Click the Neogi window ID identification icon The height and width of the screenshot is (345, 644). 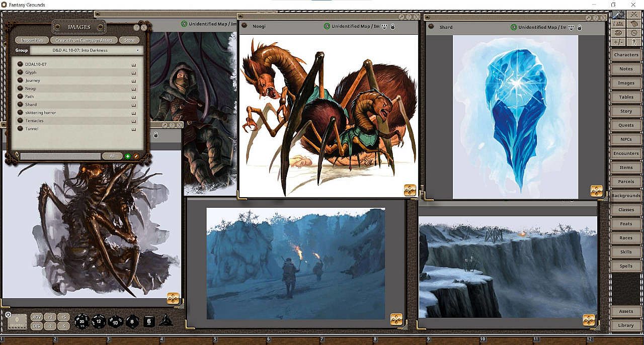[x=327, y=26]
